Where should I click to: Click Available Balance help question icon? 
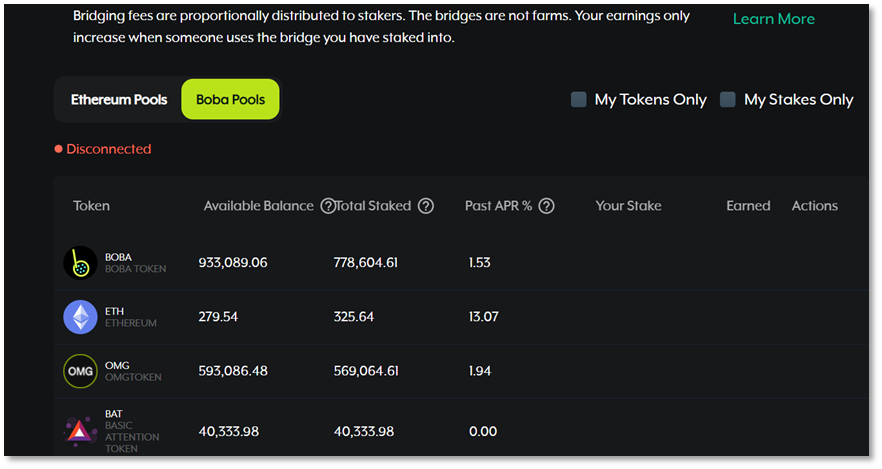(327, 206)
